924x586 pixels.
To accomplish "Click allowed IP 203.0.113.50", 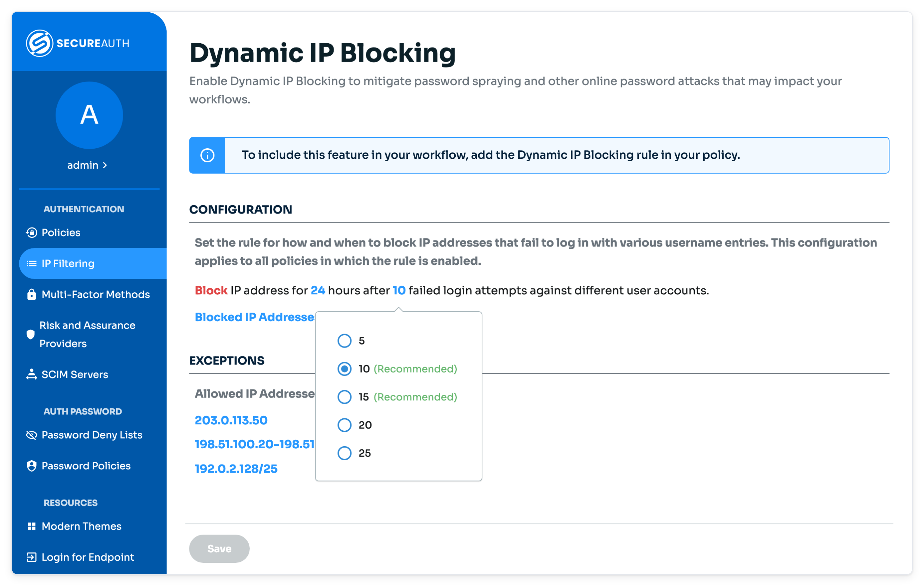I will pos(231,420).
